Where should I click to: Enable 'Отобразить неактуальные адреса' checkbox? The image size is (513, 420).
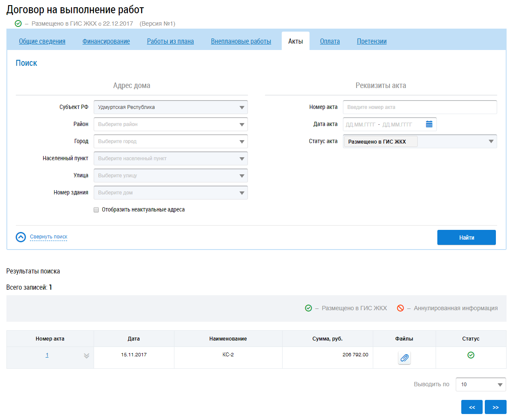click(x=96, y=210)
